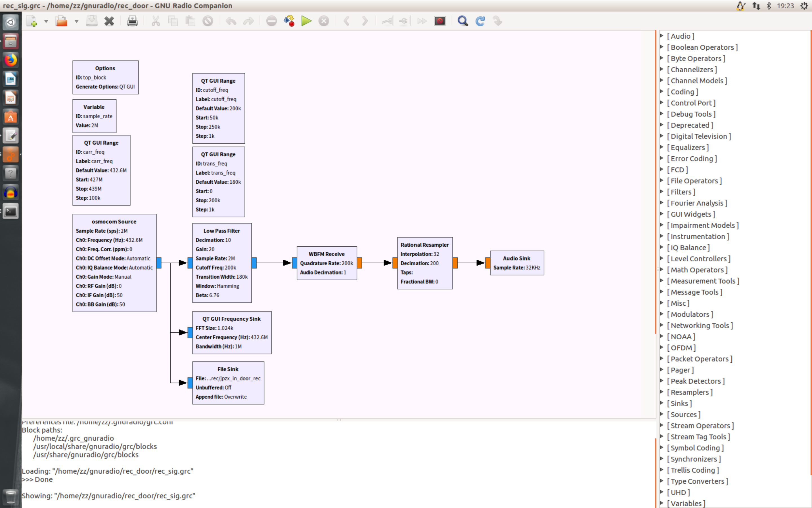Image resolution: width=812 pixels, height=508 pixels.
Task: Open the Bluetooth indicator in top bar
Action: click(x=769, y=6)
